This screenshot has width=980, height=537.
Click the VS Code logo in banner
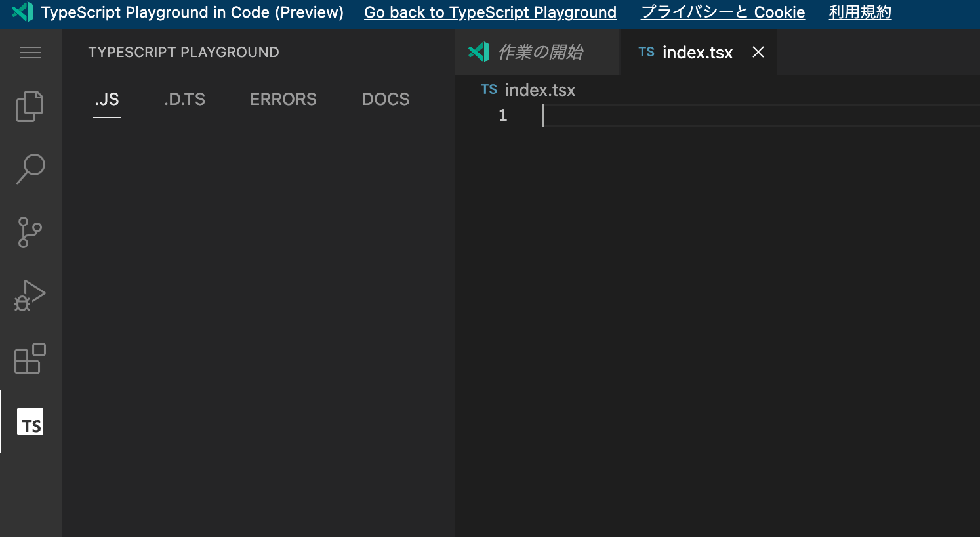click(22, 12)
